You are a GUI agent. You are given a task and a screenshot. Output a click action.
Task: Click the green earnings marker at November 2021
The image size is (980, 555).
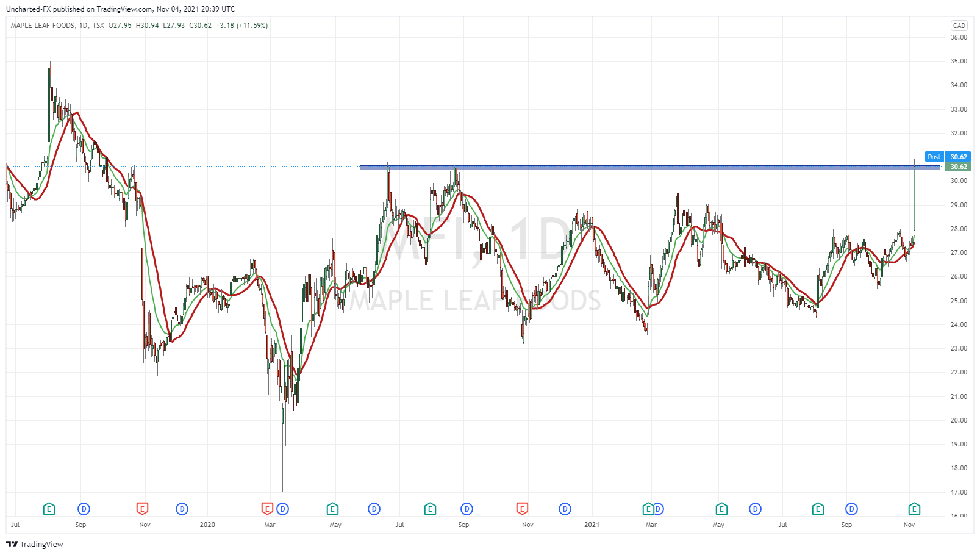coord(914,509)
